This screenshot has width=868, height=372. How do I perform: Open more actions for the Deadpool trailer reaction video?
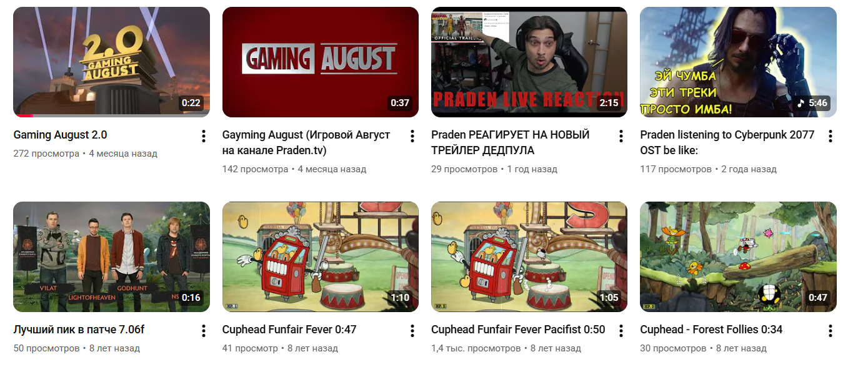(x=621, y=136)
